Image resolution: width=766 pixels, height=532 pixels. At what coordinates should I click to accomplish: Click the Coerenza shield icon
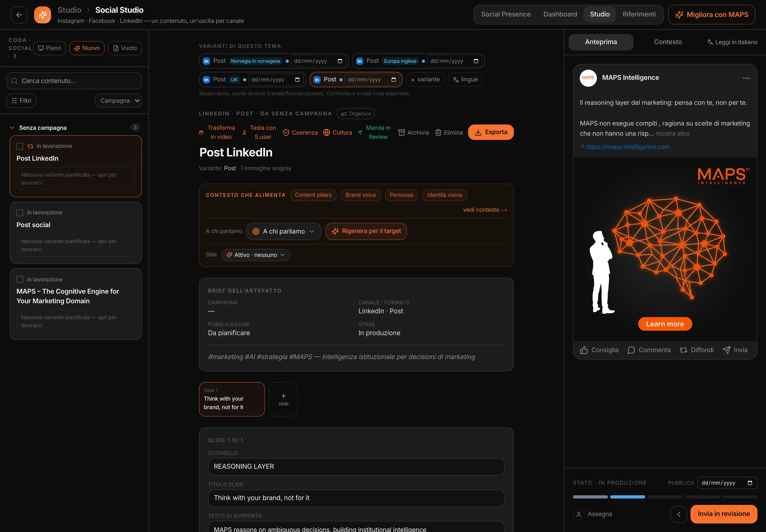click(286, 132)
